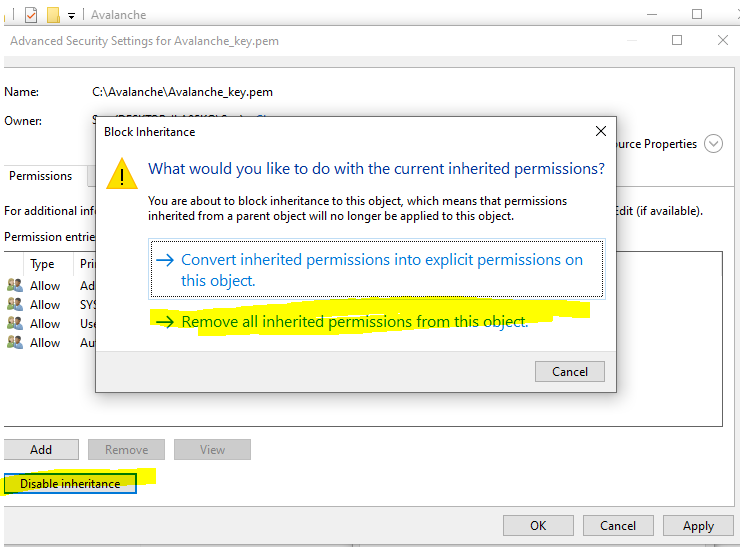
Task: Choose Convert inherited permissions into explicit permissions
Action: click(x=376, y=269)
